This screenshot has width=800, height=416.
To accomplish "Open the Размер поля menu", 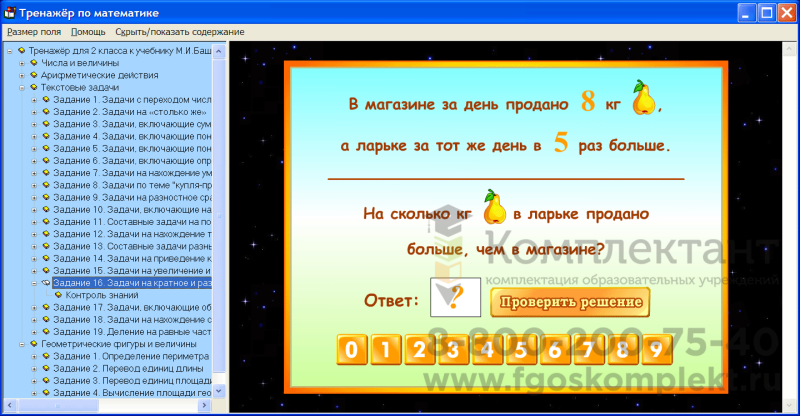I will point(34,32).
